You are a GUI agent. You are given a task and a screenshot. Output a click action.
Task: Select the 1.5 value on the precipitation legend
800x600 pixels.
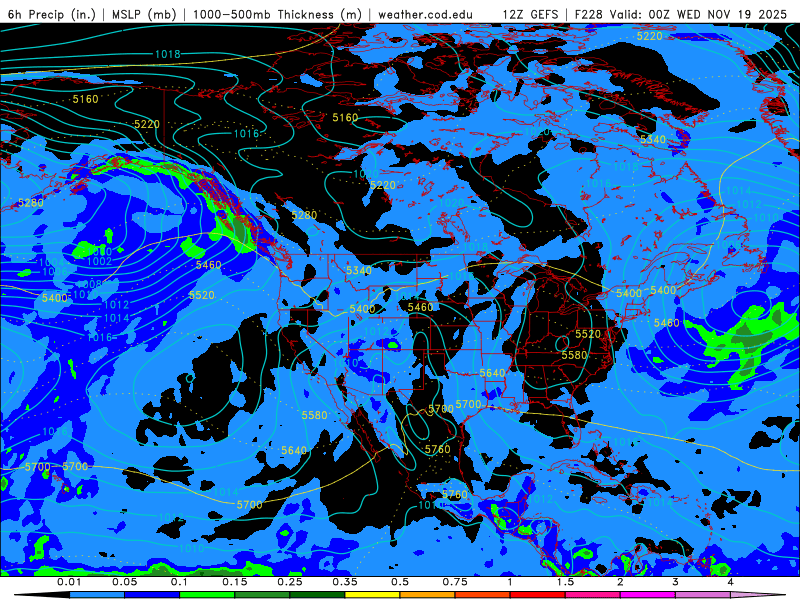click(565, 582)
